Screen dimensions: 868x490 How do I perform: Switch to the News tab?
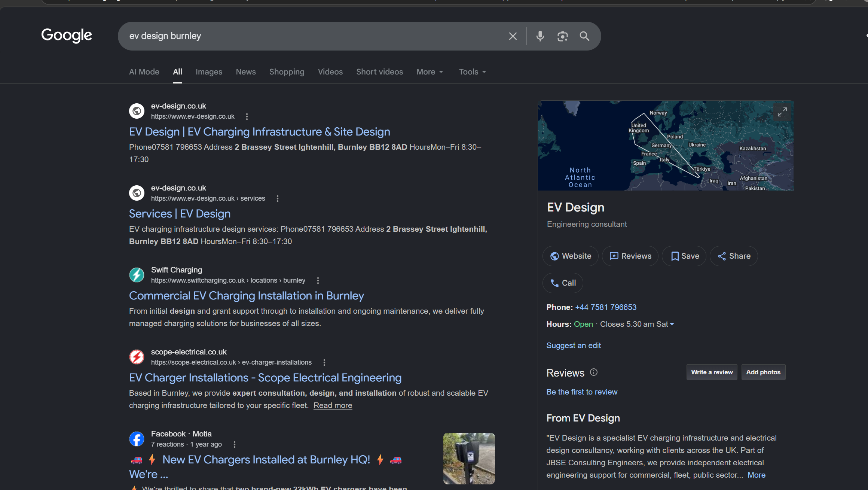click(246, 72)
